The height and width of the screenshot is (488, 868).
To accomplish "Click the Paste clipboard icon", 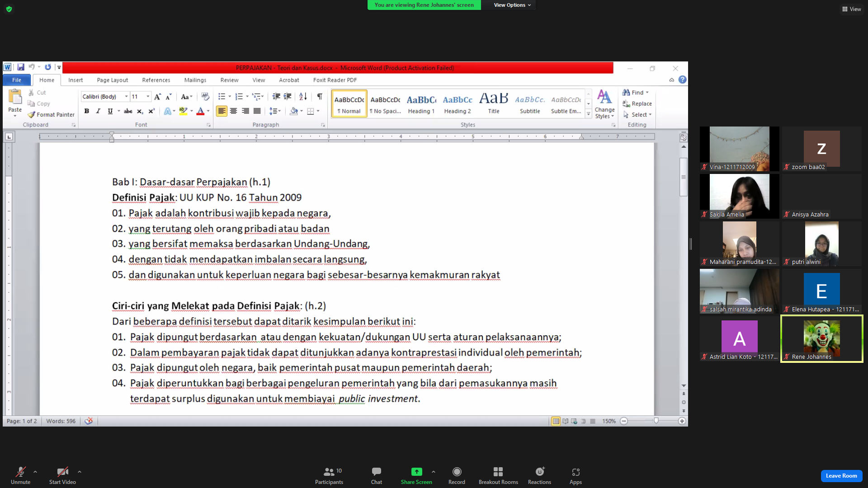I will [15, 97].
